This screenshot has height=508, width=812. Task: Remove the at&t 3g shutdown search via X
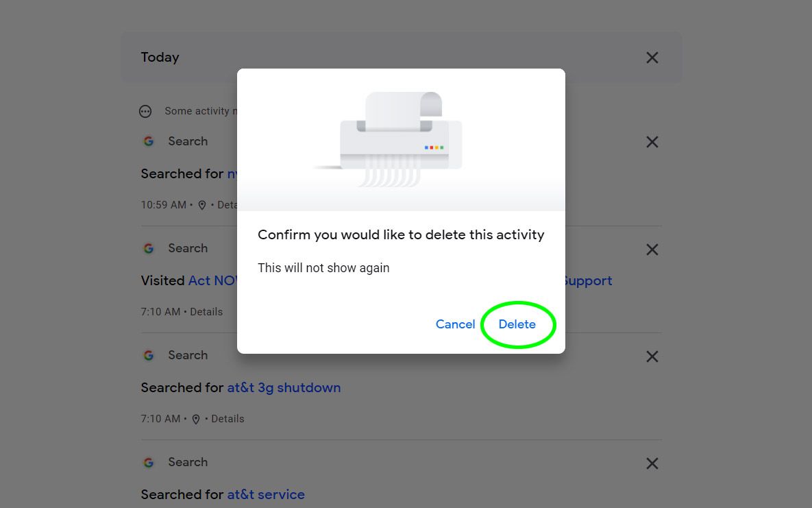pyautogui.click(x=652, y=356)
